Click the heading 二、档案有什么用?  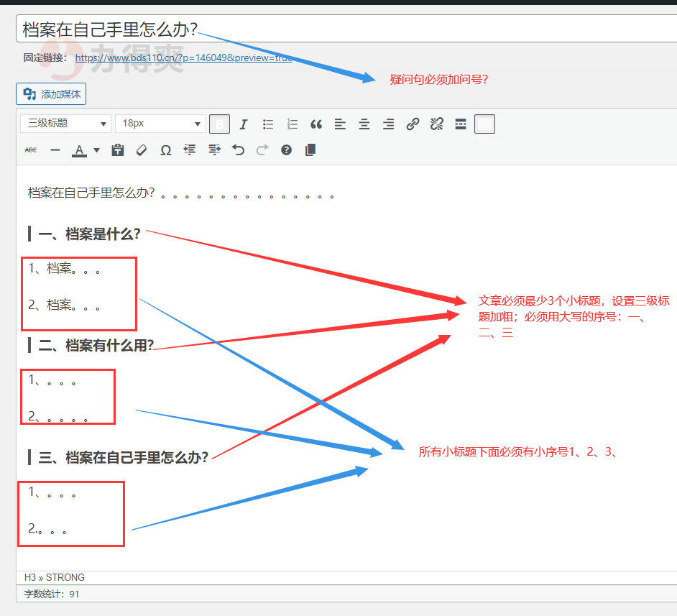96,346
